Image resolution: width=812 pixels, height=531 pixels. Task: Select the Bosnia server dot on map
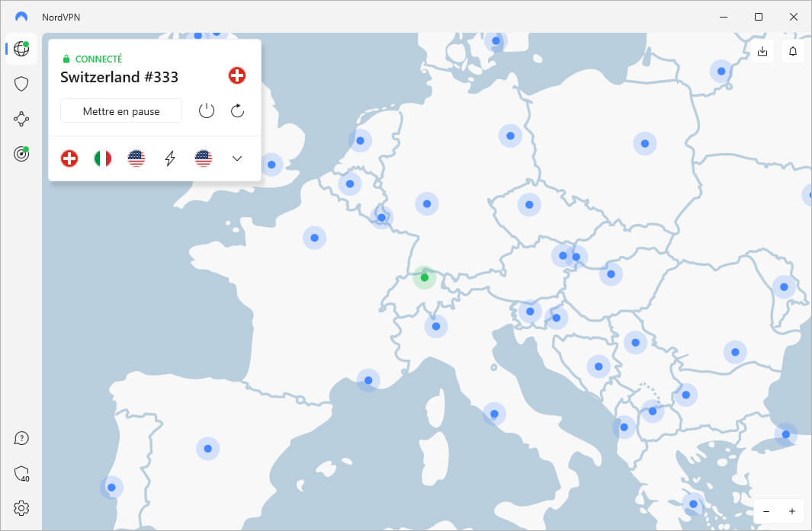click(599, 366)
